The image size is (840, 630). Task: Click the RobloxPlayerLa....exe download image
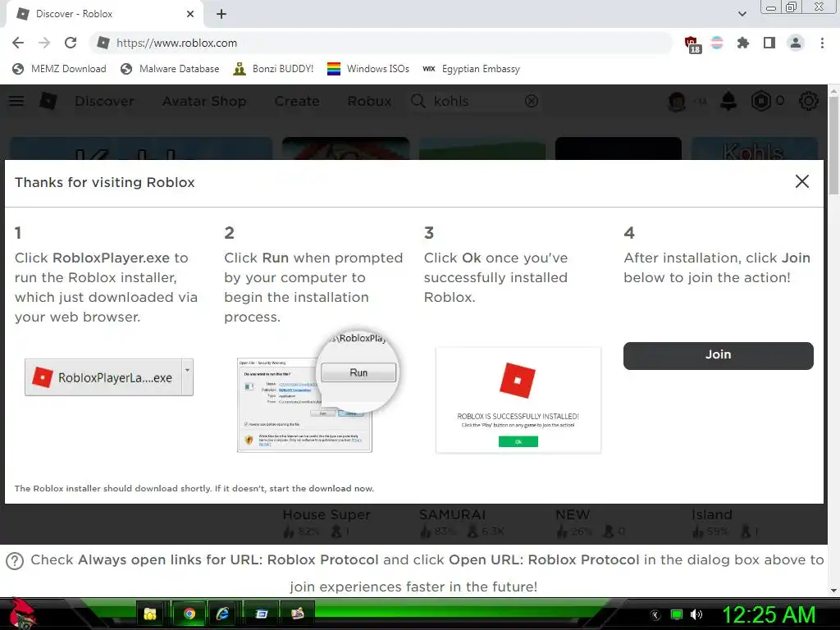click(x=109, y=377)
